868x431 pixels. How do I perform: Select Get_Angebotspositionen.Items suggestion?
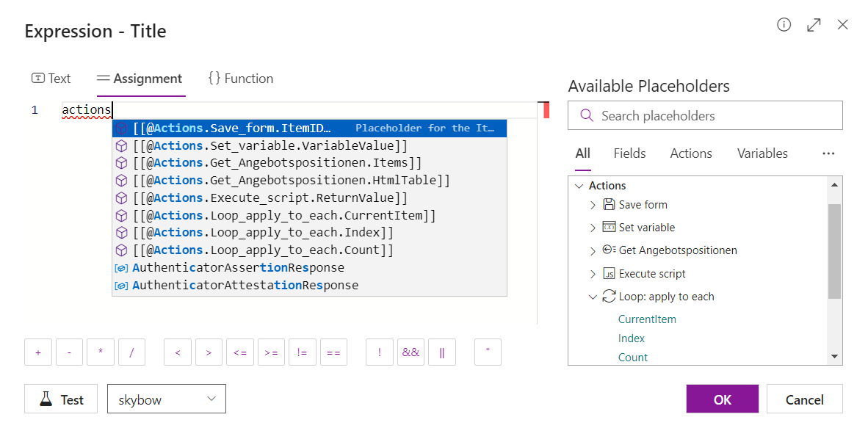pos(309,163)
